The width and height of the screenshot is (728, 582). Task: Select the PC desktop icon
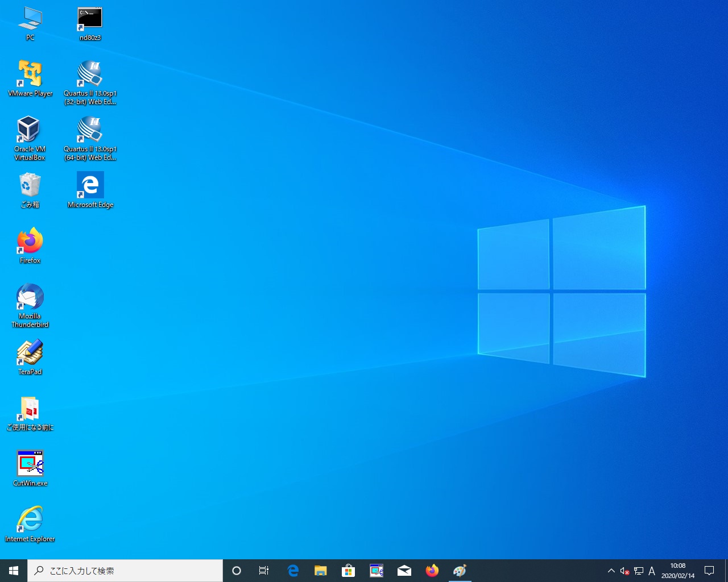coord(30,24)
